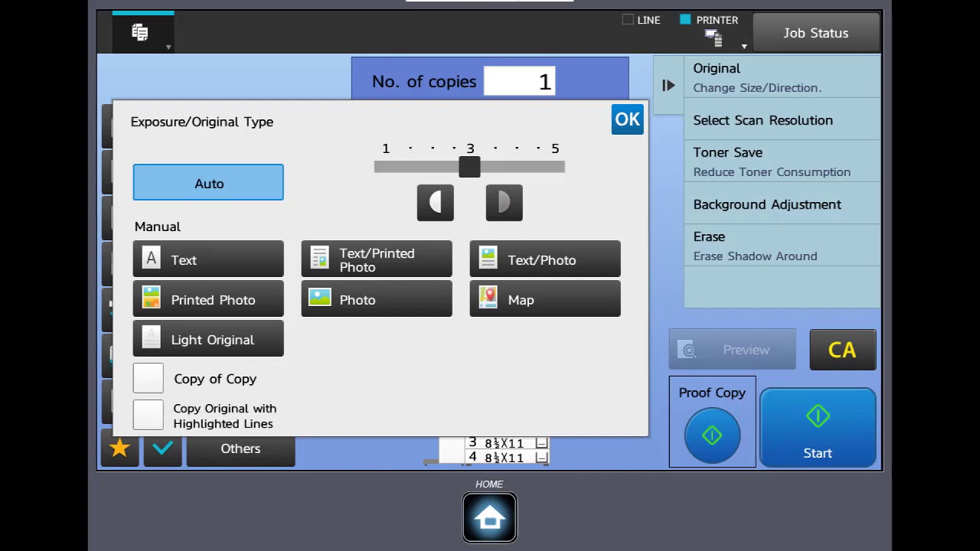This screenshot has width=980, height=551.
Task: Click the No. of copies field
Action: coord(520,81)
